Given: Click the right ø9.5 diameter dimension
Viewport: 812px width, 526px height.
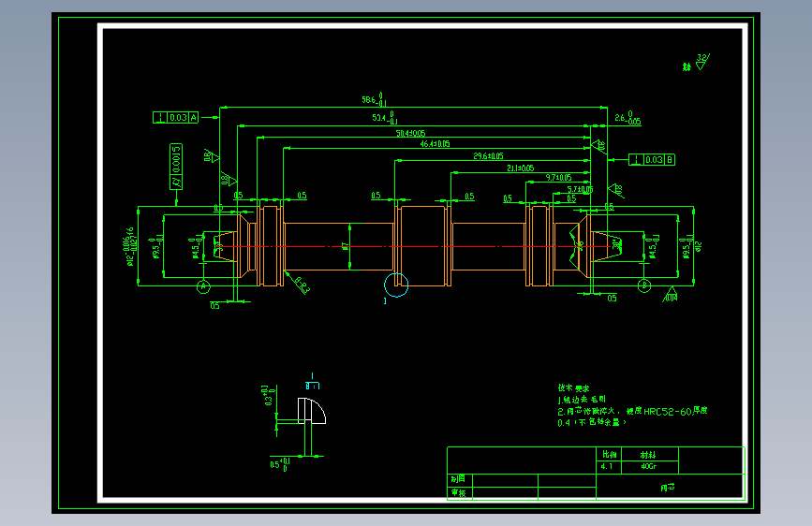Looking at the screenshot, I should [x=687, y=247].
